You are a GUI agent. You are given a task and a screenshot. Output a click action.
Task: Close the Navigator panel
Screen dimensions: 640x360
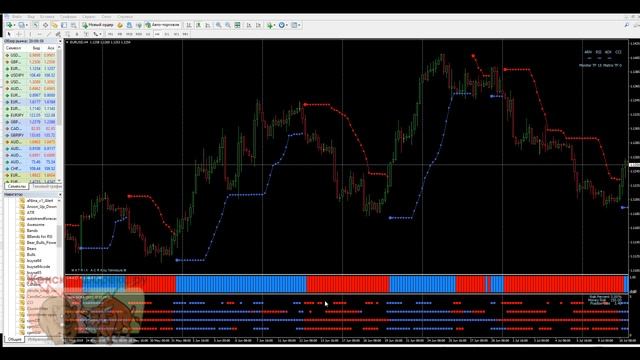tap(60, 195)
